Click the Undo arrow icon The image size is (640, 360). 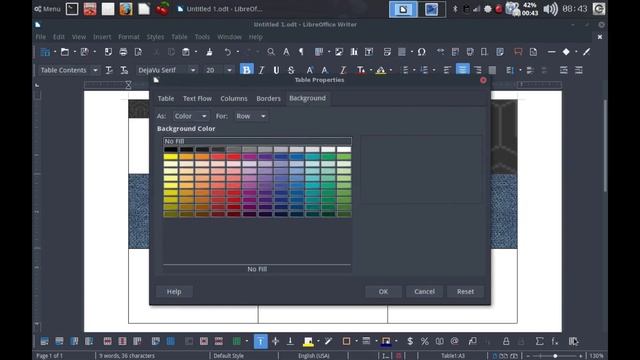[x=228, y=52]
